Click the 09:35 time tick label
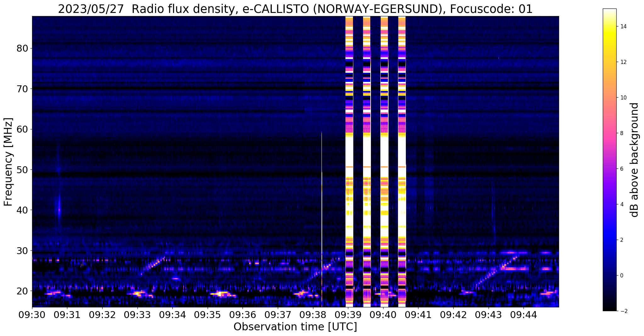Viewport: 644px width, 336px height. 207,315
